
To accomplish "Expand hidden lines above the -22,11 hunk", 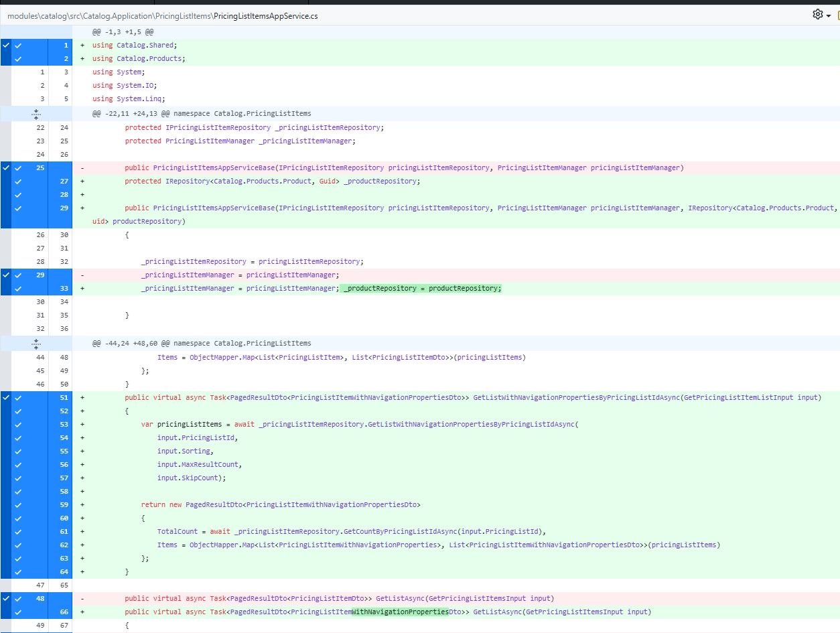I will tap(36, 114).
